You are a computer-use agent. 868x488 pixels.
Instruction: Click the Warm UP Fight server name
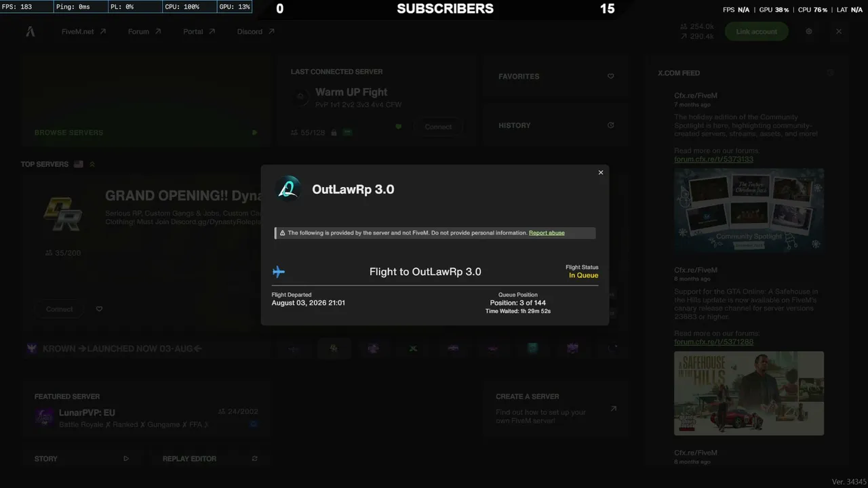point(351,92)
